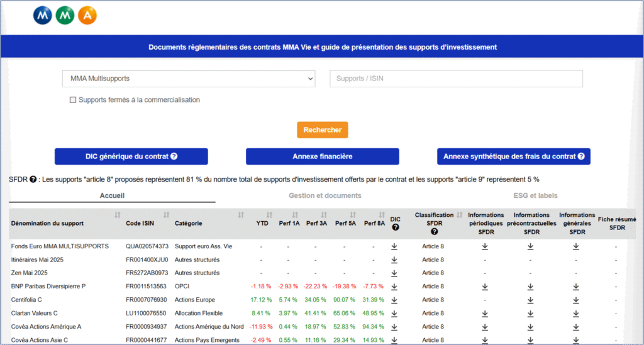
Task: Click ISIN code FR001400XJU0
Action: pyautogui.click(x=147, y=260)
